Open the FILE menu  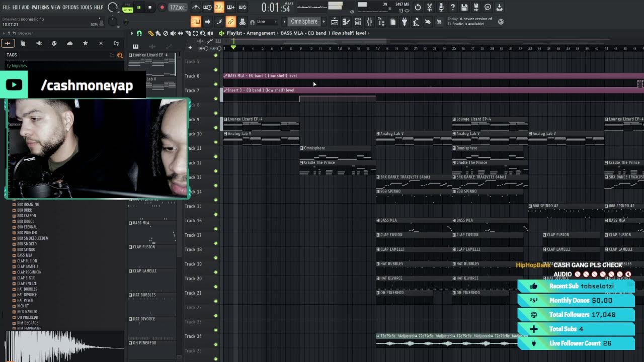pos(7,8)
